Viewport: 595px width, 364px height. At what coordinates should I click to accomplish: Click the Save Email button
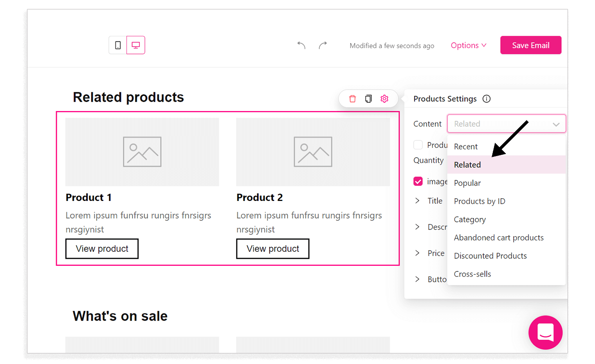531,45
